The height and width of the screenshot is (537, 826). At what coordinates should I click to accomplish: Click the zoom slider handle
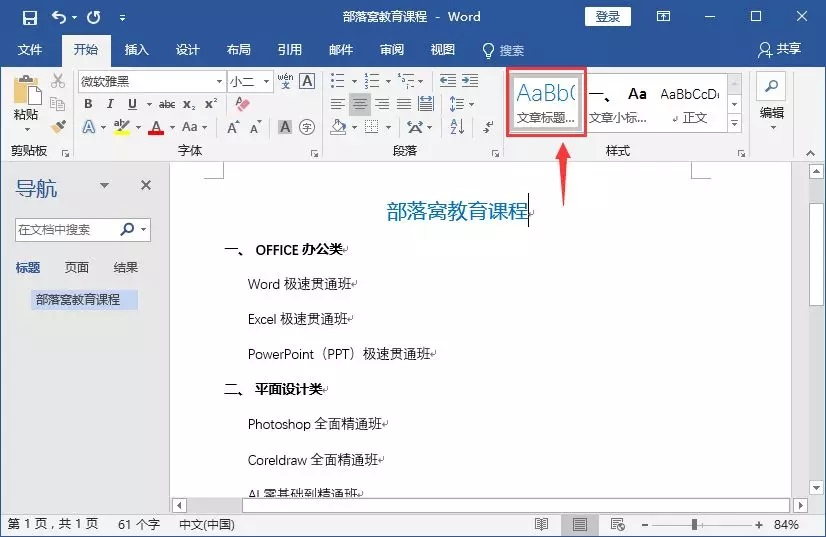694,524
